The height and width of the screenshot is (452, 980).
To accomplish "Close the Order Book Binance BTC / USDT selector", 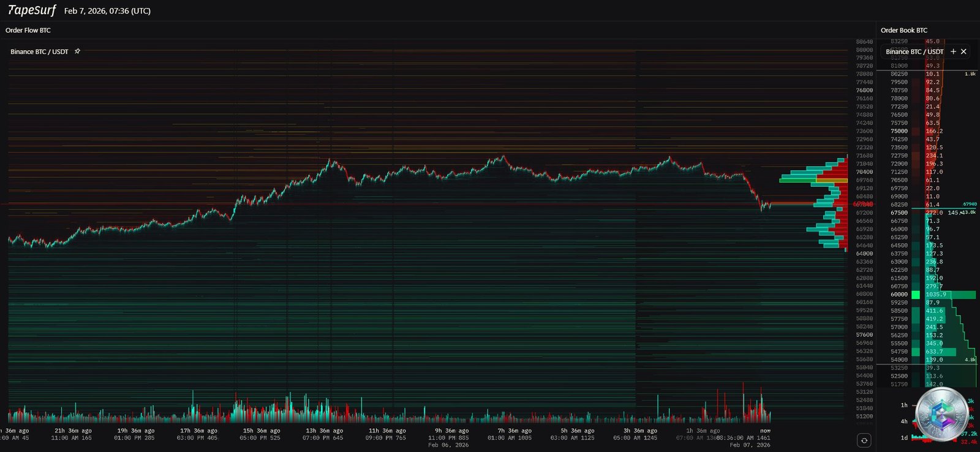I will pos(963,51).
